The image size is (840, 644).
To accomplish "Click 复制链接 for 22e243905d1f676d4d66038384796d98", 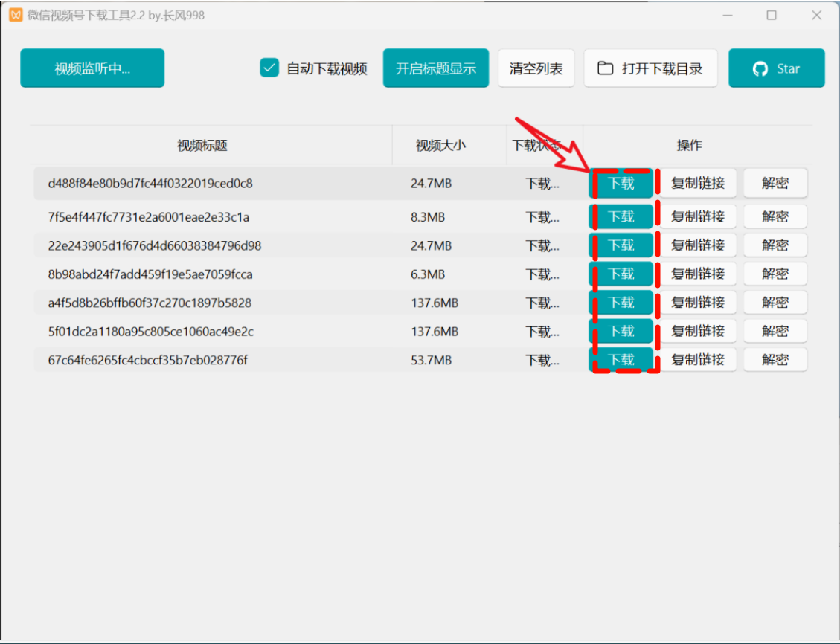I will pyautogui.click(x=698, y=245).
